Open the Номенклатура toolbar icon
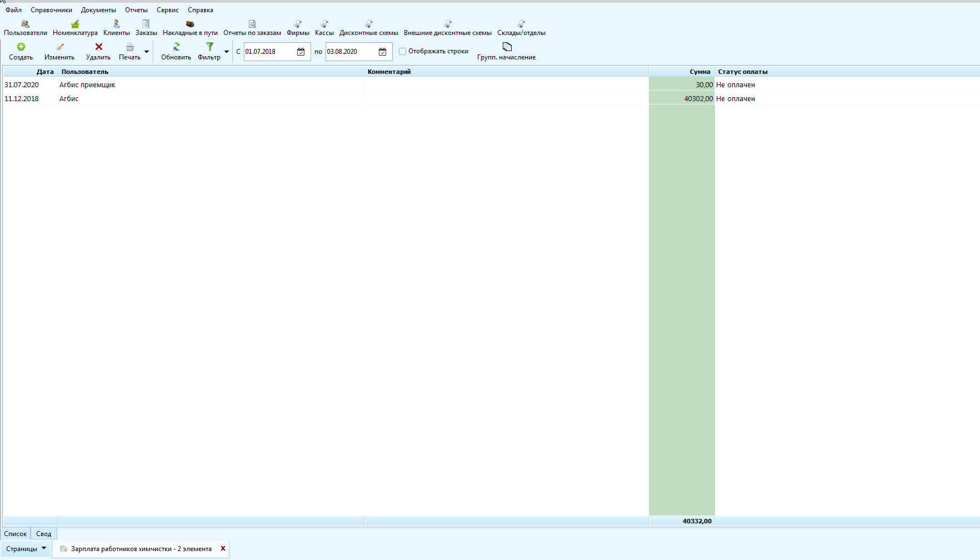Viewport: 980px width, 560px height. click(x=75, y=24)
